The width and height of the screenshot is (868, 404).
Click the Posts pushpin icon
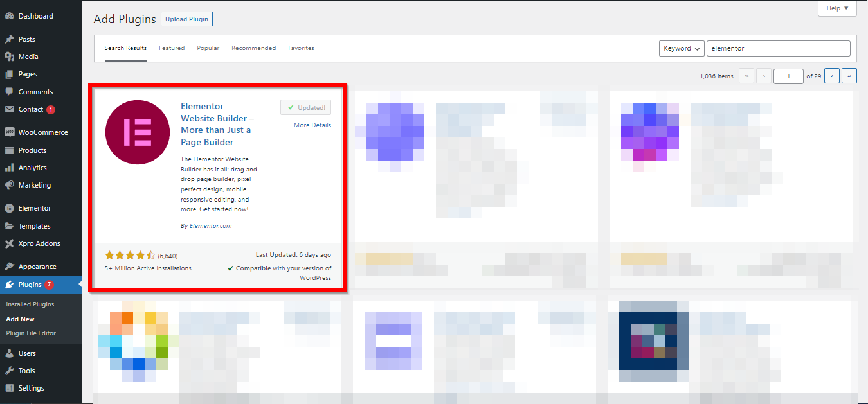pos(10,39)
